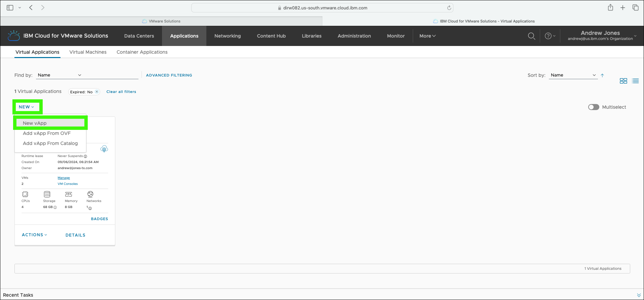The height and width of the screenshot is (300, 644).
Task: Click the BADGES link
Action: (99, 219)
